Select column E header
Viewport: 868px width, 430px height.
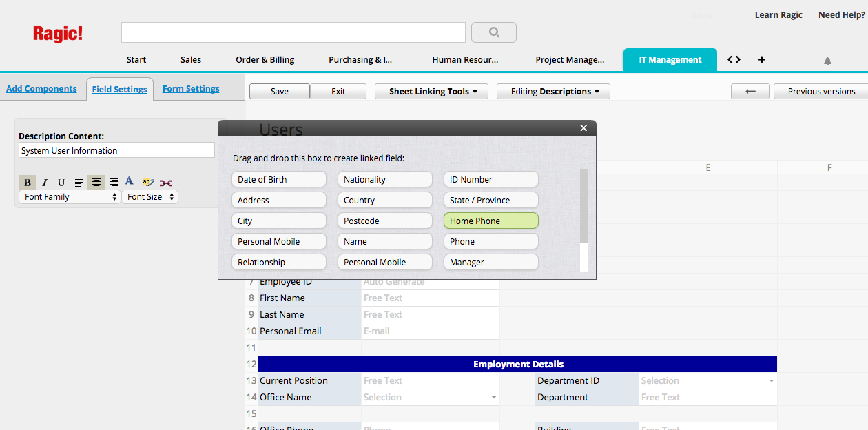coord(708,167)
